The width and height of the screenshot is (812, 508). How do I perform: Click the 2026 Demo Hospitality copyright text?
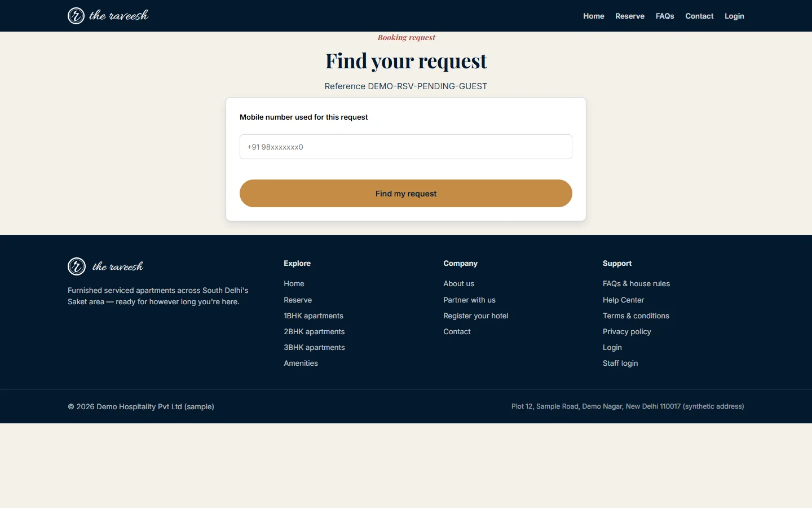click(x=141, y=407)
